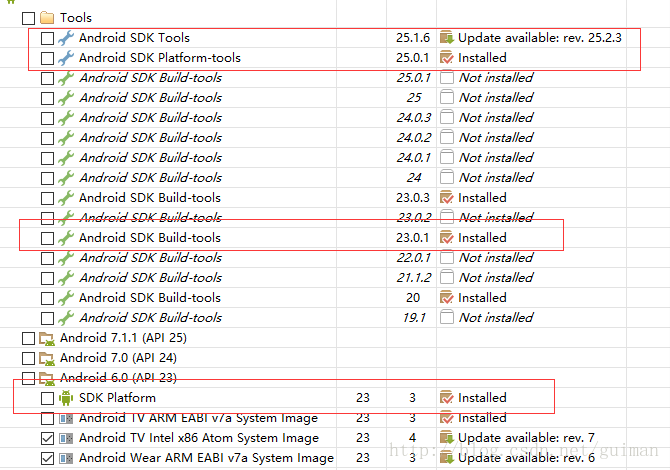This screenshot has width=670, height=470.
Task: Select the 'Tools' folder label
Action: 76,18
